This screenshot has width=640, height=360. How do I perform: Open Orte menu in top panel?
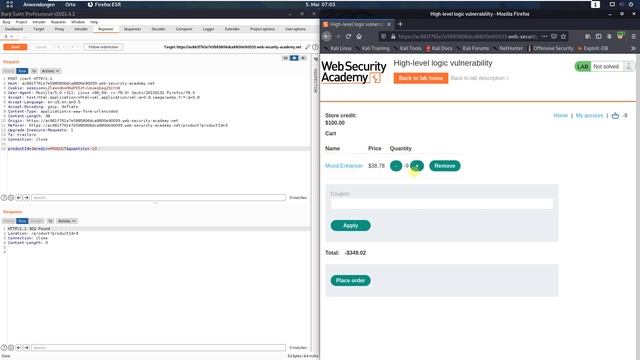point(70,4)
